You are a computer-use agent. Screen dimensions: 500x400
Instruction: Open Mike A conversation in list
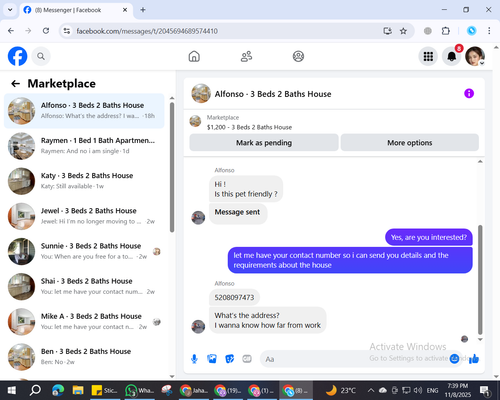(x=84, y=322)
